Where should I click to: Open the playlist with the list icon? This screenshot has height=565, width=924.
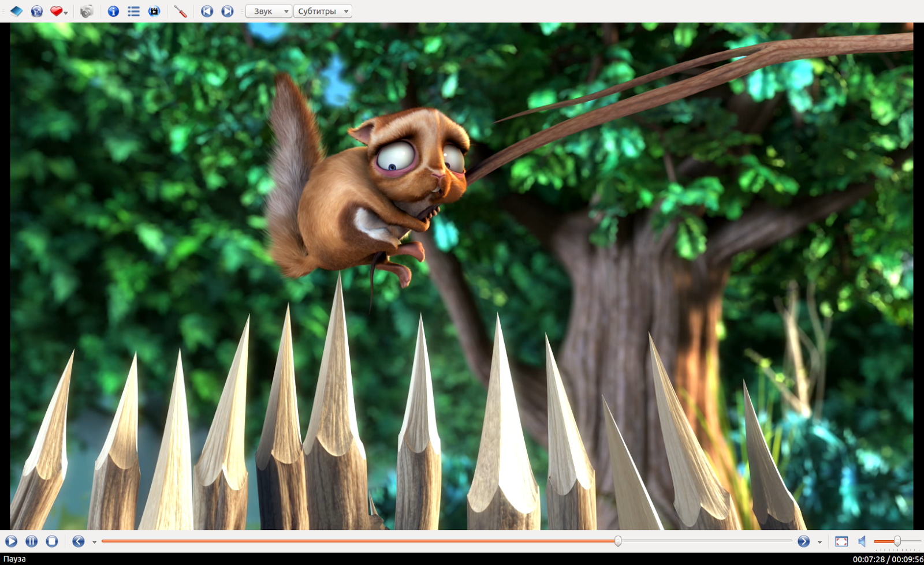tap(133, 11)
